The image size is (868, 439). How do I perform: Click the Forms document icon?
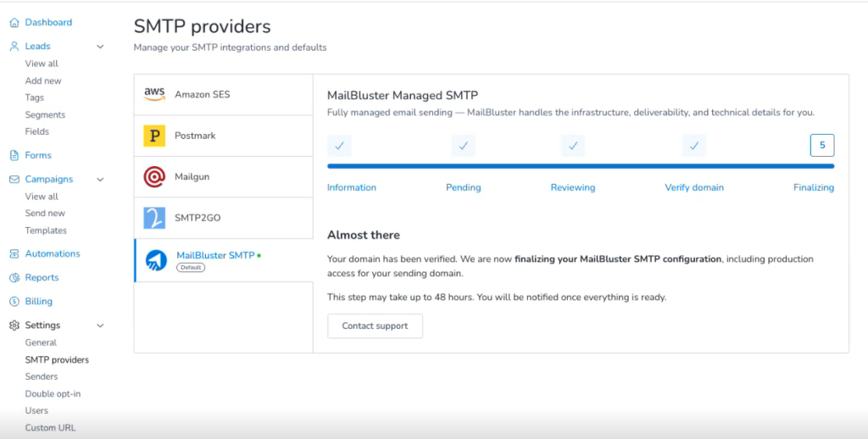click(14, 156)
